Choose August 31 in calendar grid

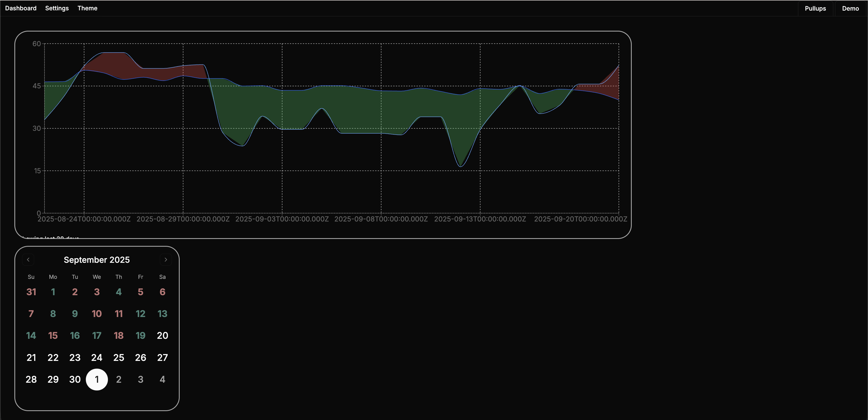point(31,292)
